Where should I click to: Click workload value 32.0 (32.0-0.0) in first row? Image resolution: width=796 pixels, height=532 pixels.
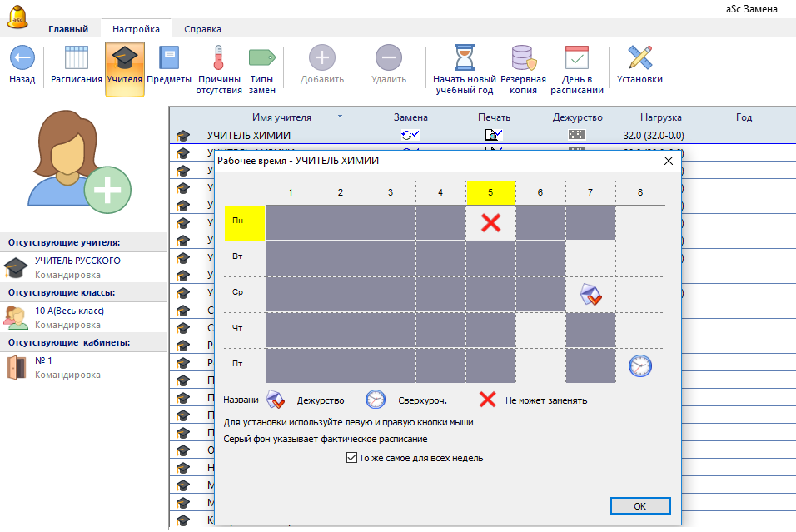[x=654, y=136]
